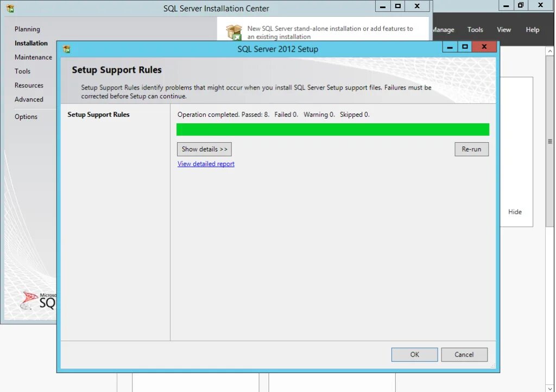Screen dimensions: 556x392
Task: Click the new stand-alone installation box icon
Action: pyautogui.click(x=234, y=32)
